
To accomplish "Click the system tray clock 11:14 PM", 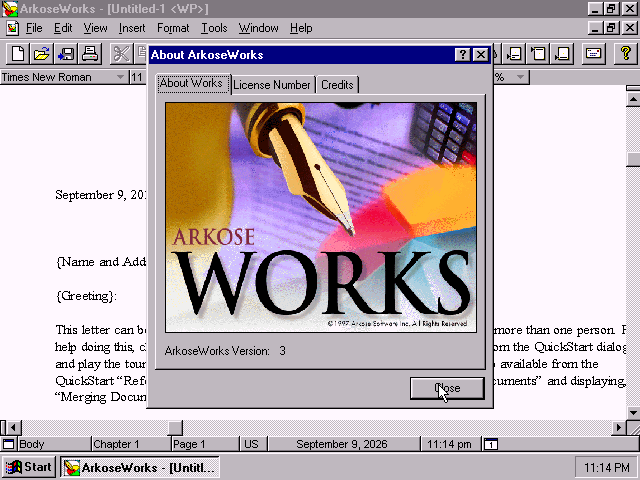I will pyautogui.click(x=606, y=467).
